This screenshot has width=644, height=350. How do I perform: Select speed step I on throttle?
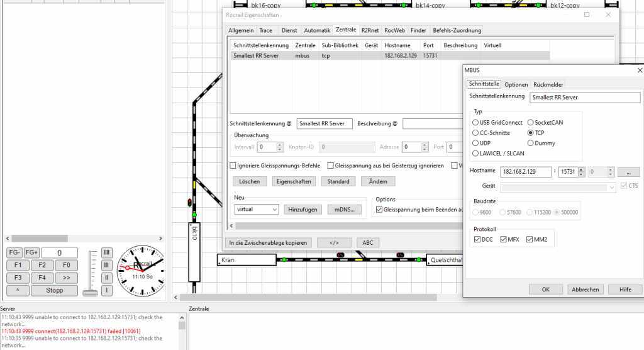(x=107, y=290)
